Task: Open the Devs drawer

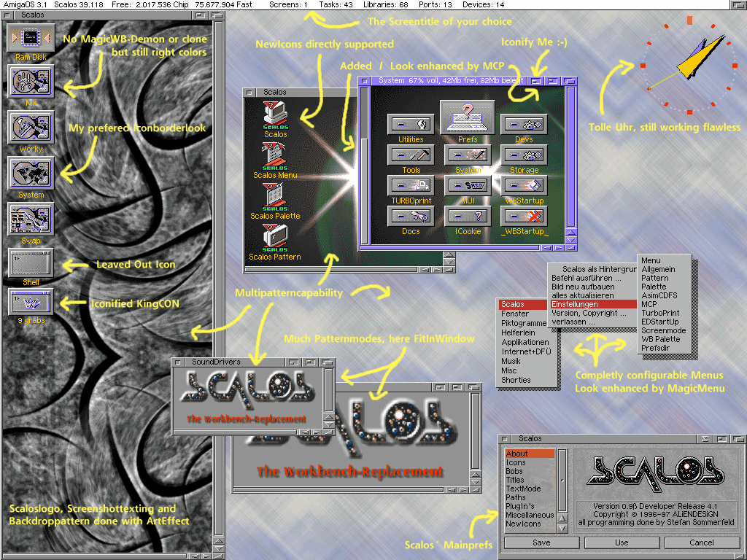Action: tap(524, 125)
